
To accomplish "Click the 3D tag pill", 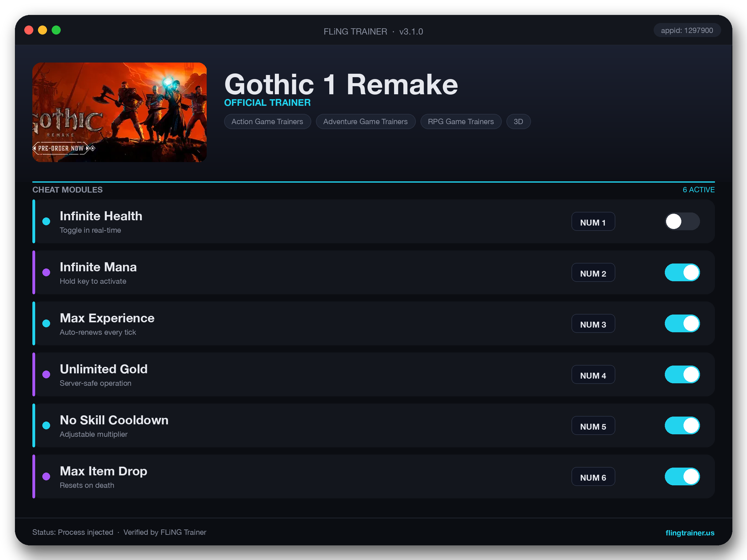I will pyautogui.click(x=518, y=122).
